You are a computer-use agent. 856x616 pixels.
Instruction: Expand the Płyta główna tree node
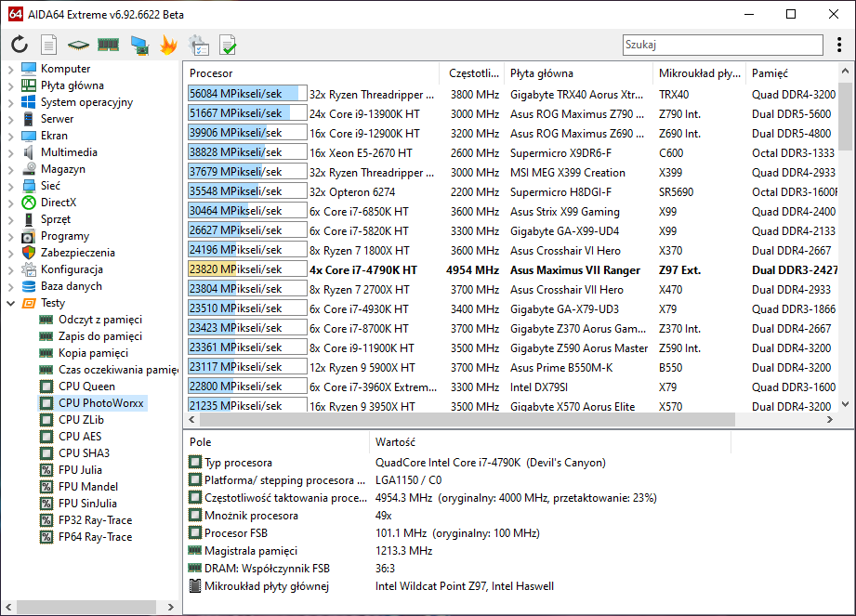[10, 85]
